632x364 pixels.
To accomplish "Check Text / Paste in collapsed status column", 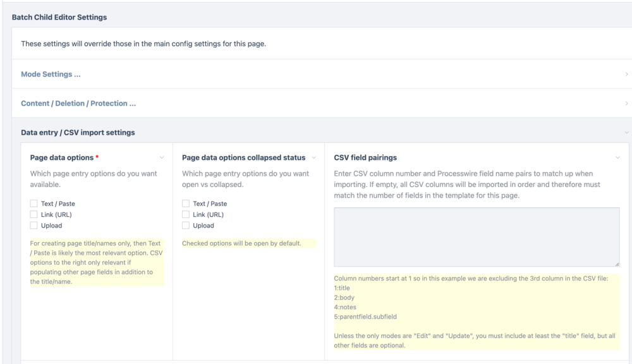I will coord(186,203).
